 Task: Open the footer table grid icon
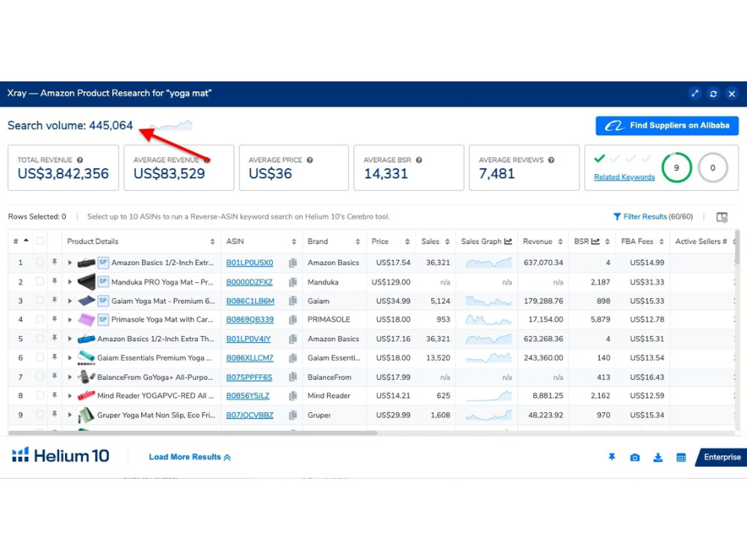(681, 458)
